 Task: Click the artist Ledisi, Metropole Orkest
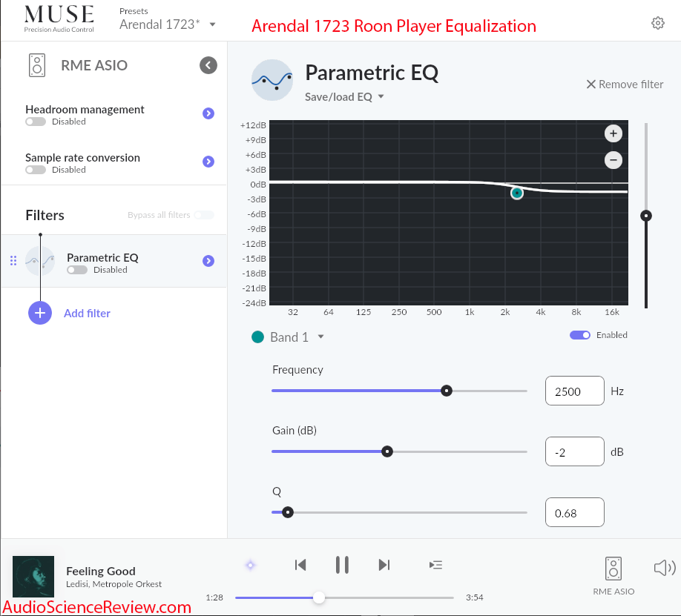(x=113, y=584)
